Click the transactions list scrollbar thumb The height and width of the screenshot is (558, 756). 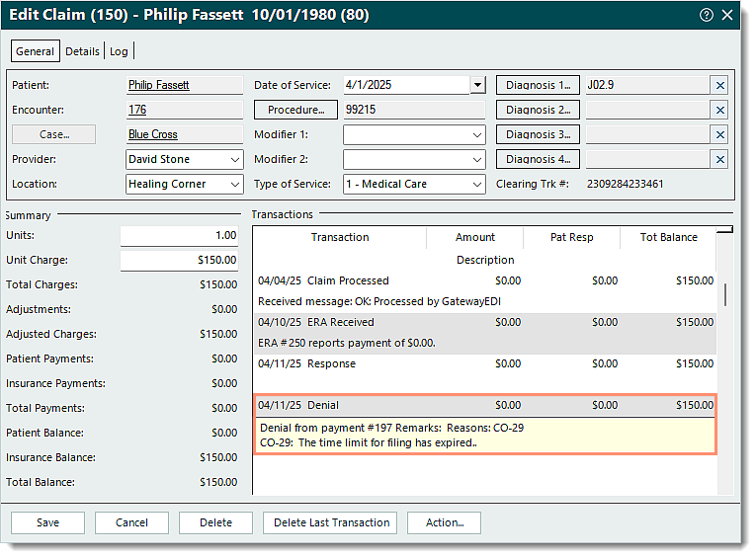pos(725,294)
